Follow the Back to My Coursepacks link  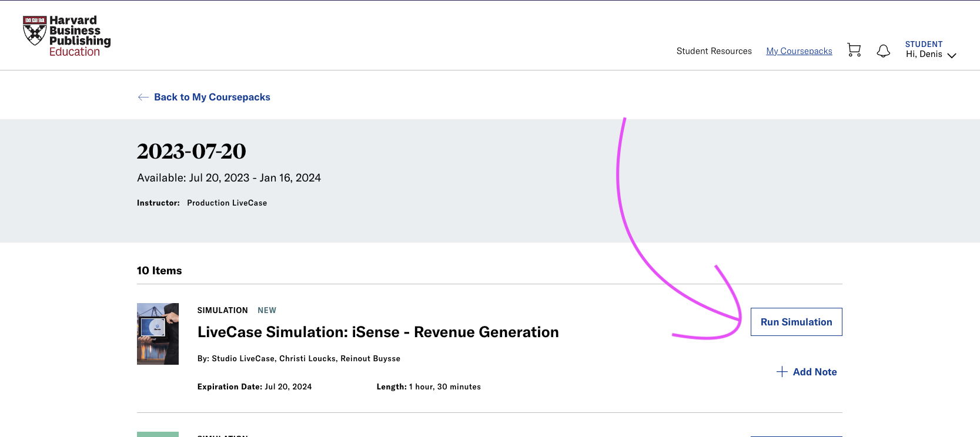[212, 97]
